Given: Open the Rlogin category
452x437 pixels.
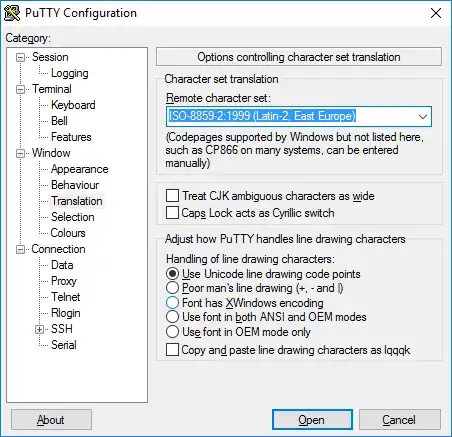Looking at the screenshot, I should point(66,313).
